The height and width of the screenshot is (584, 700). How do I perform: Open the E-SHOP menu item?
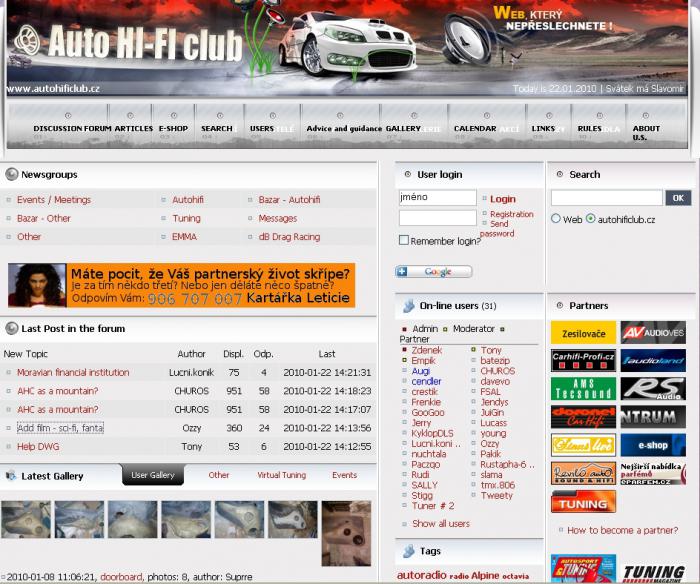click(x=172, y=128)
